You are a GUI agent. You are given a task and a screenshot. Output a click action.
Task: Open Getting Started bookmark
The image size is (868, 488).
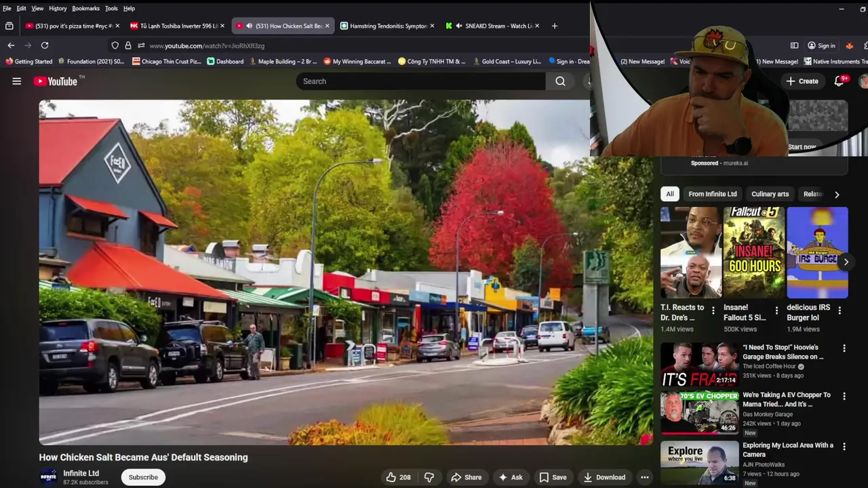point(28,61)
